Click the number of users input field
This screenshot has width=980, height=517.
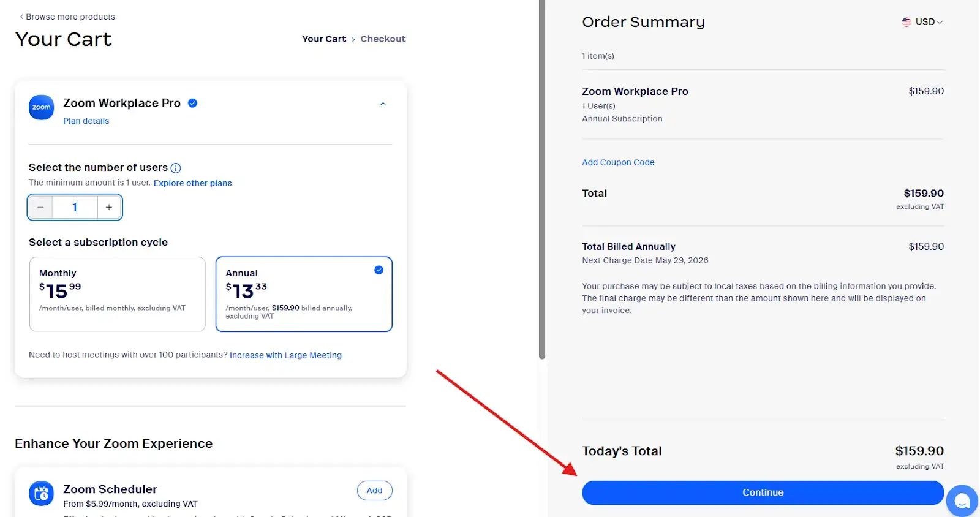pyautogui.click(x=75, y=207)
